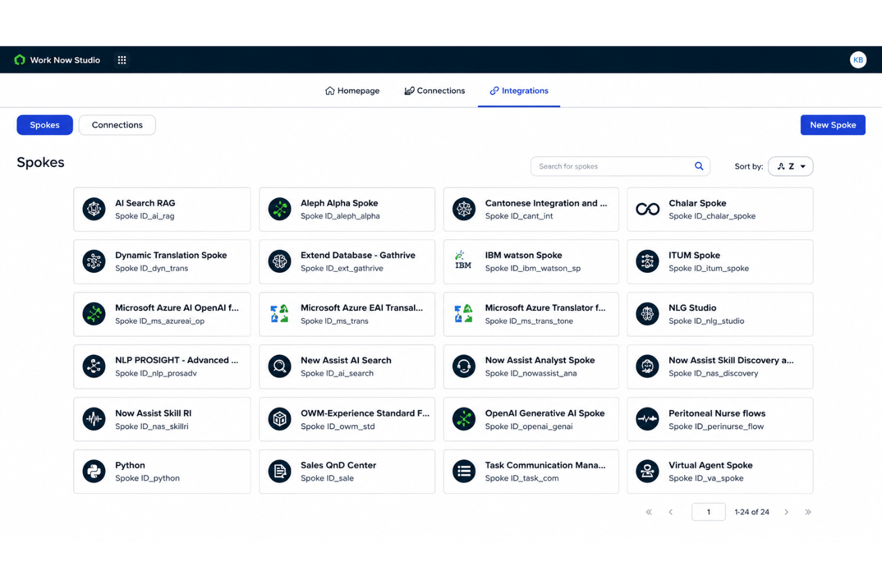Click the Now Assist Skill RI waveform icon
The image size is (882, 588).
click(x=94, y=419)
